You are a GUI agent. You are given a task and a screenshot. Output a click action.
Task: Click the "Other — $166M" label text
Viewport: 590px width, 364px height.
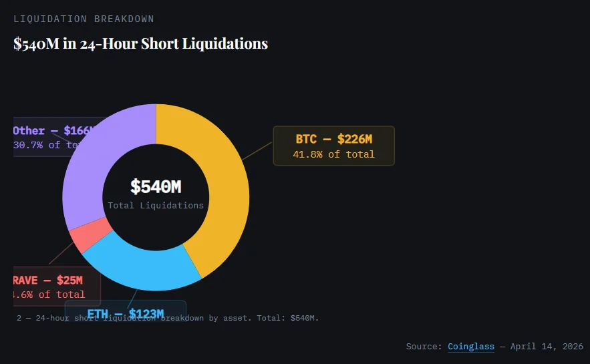[55, 131]
